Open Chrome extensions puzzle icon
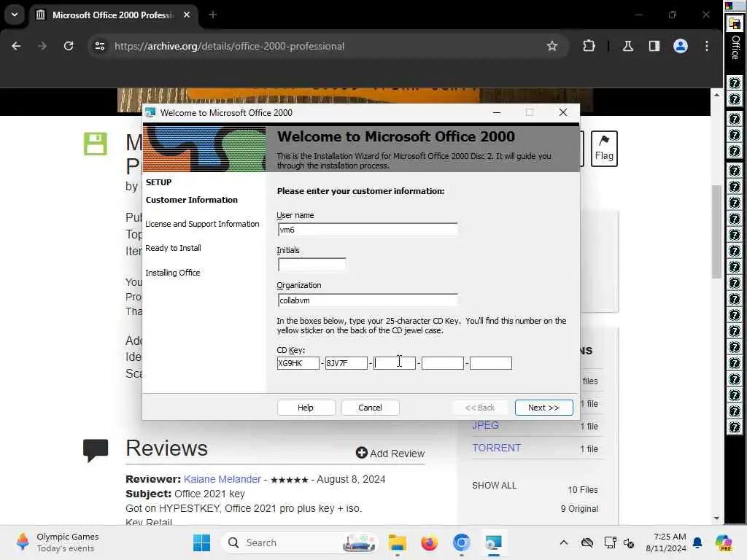The height and width of the screenshot is (560, 747). click(589, 46)
